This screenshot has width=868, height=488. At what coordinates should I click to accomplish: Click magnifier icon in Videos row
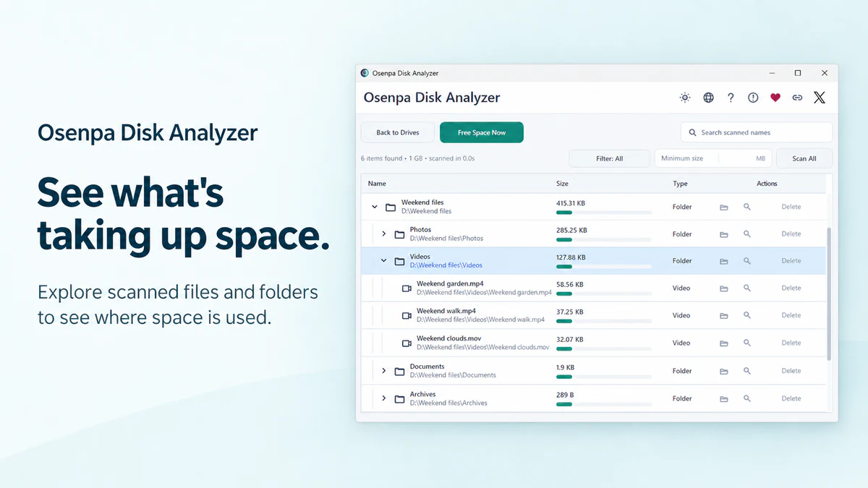tap(747, 261)
